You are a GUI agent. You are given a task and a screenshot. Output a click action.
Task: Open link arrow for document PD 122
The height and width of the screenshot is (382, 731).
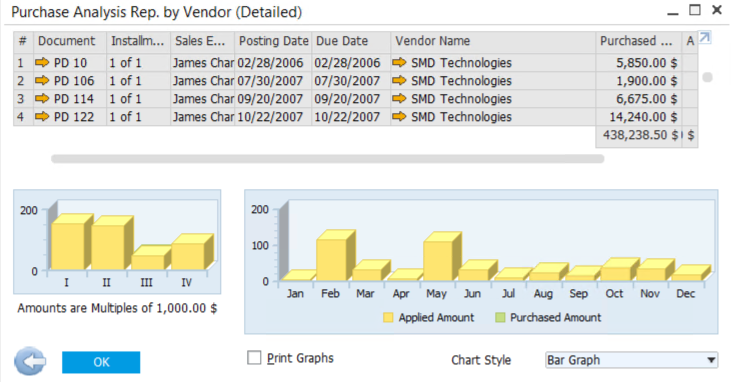coord(42,117)
